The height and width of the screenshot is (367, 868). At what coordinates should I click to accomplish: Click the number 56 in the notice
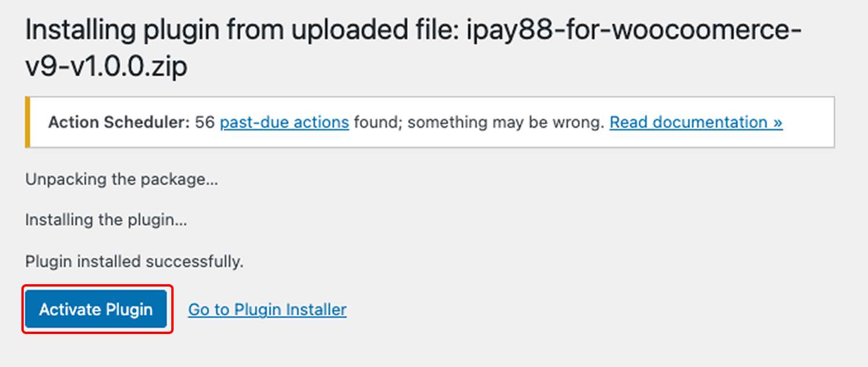tap(205, 123)
